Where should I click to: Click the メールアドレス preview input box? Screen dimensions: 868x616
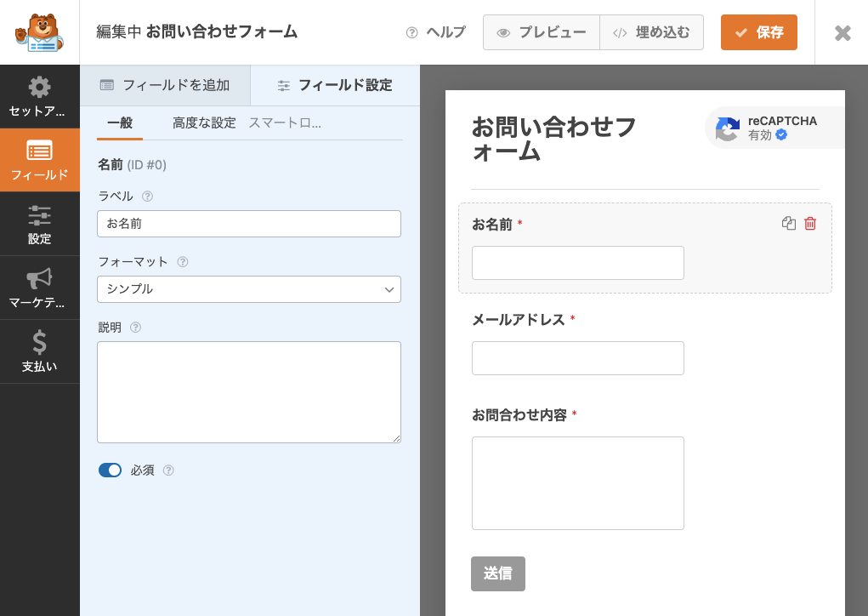point(578,358)
